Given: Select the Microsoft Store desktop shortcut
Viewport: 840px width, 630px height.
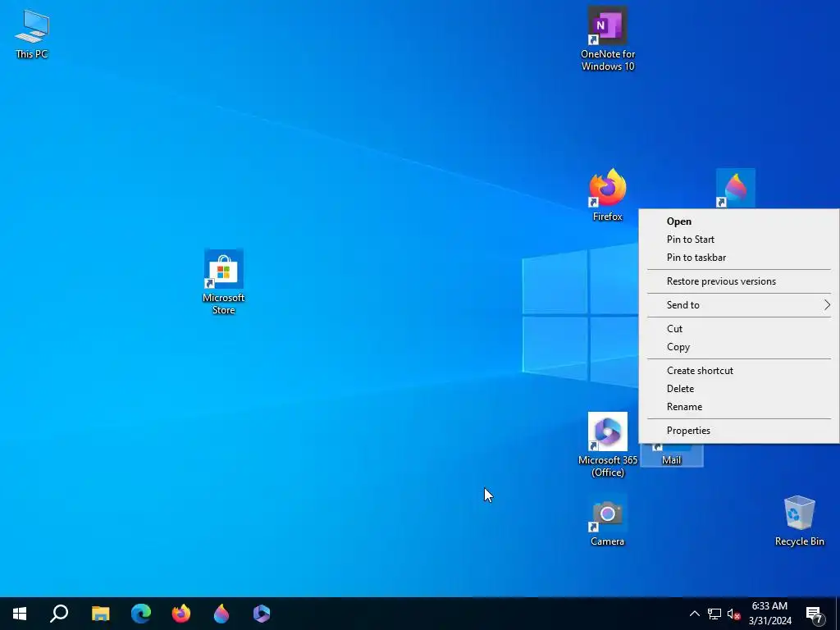Looking at the screenshot, I should [223, 282].
